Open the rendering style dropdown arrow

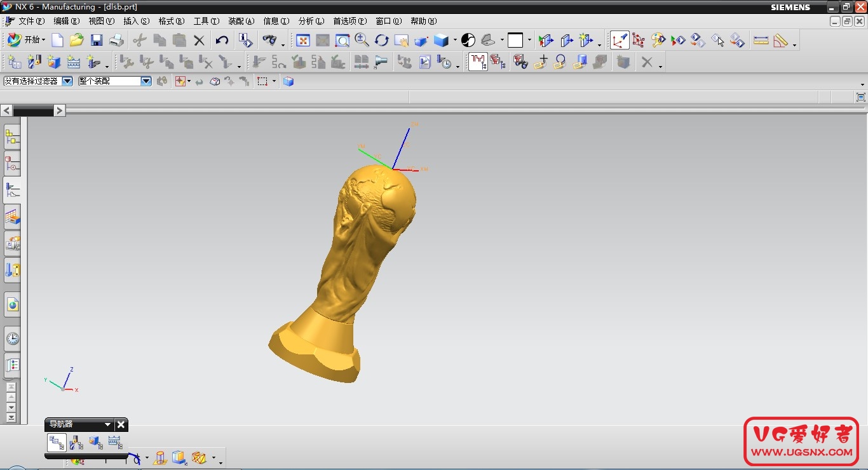tap(455, 40)
